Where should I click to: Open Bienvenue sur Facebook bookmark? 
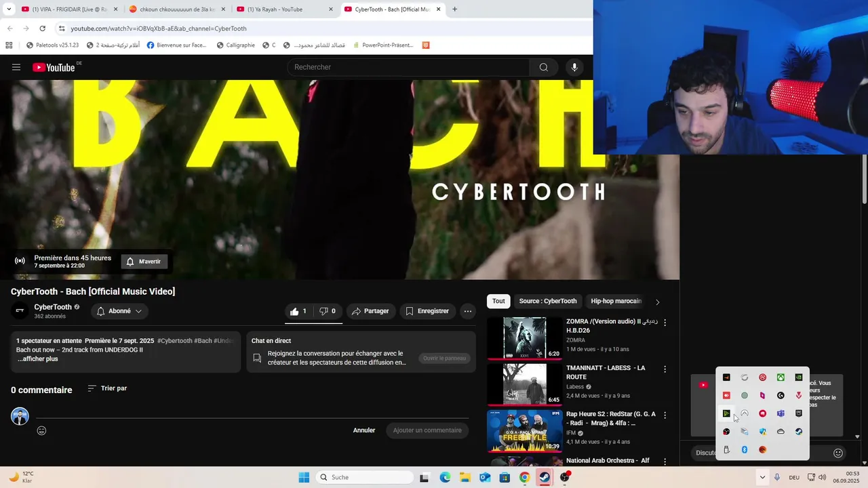click(176, 45)
